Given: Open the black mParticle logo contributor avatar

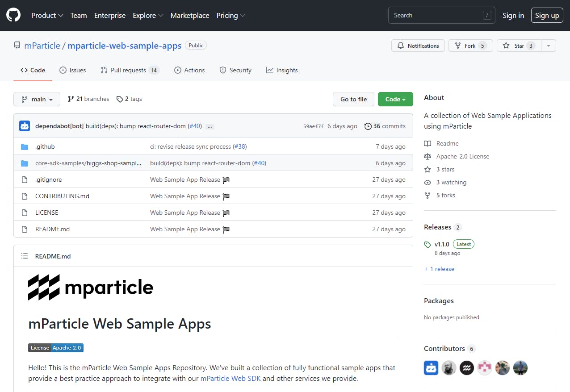Looking at the screenshot, I should (x=467, y=368).
